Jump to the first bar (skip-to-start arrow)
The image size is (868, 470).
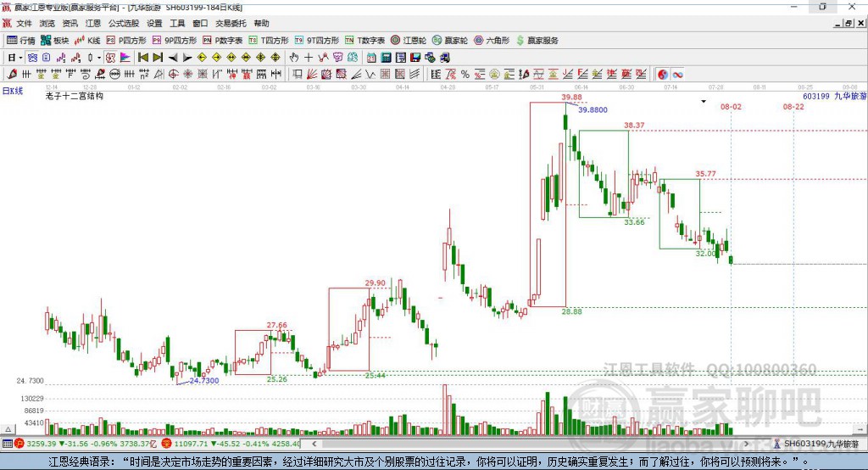(142, 58)
